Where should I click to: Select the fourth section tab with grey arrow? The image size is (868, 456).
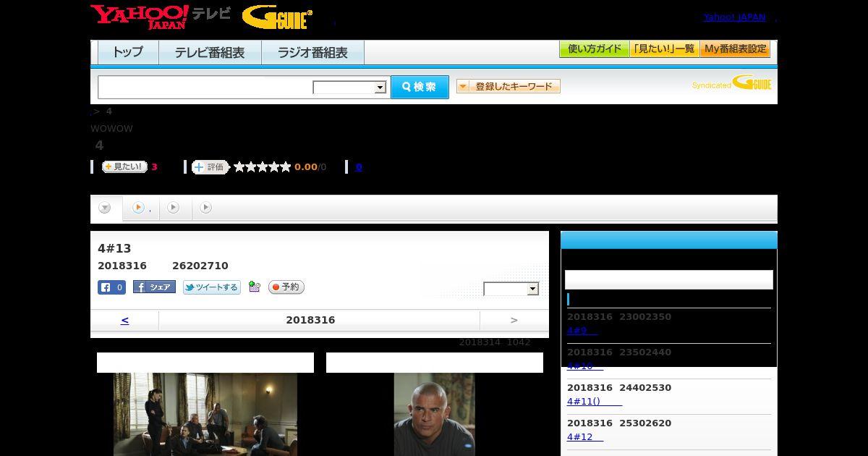[206, 208]
